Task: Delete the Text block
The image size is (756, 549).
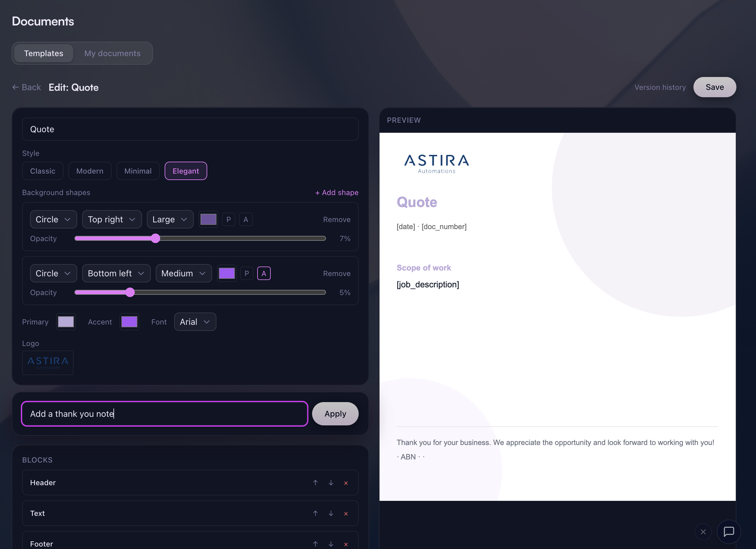Action: 346,514
